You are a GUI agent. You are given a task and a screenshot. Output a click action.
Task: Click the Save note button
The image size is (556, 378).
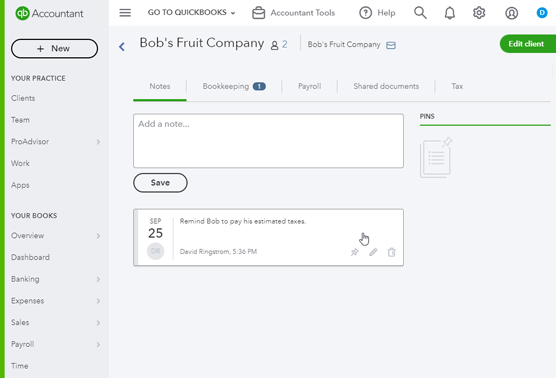pos(160,183)
